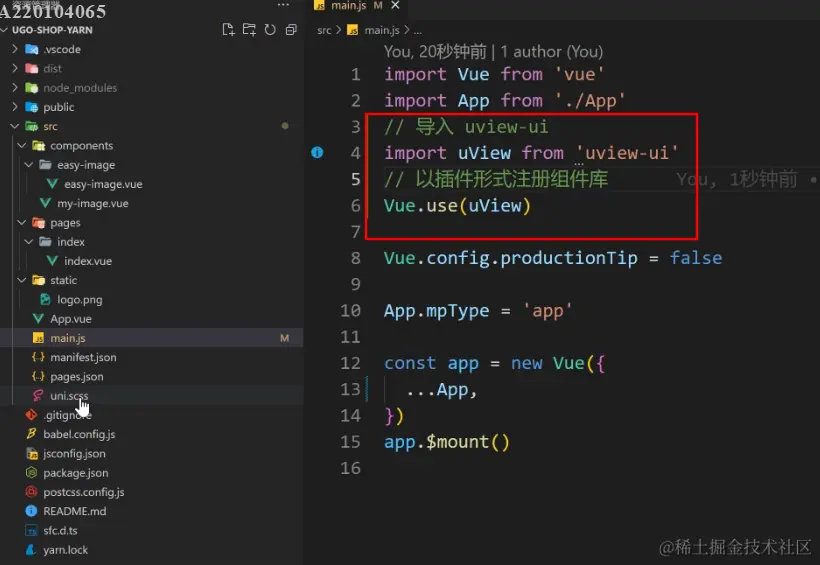Screen dimensions: 820x565
Task: Click the M modified badge on main.js row
Action: [284, 338]
